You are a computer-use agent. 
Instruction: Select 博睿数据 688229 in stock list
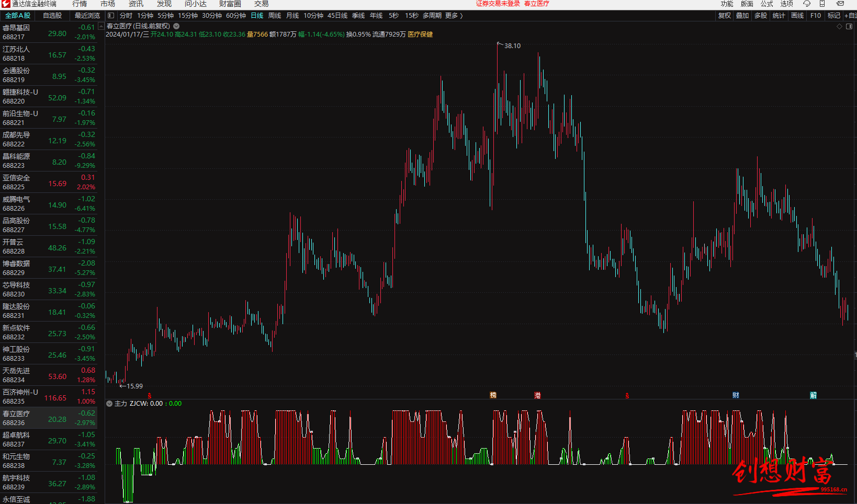[49, 268]
